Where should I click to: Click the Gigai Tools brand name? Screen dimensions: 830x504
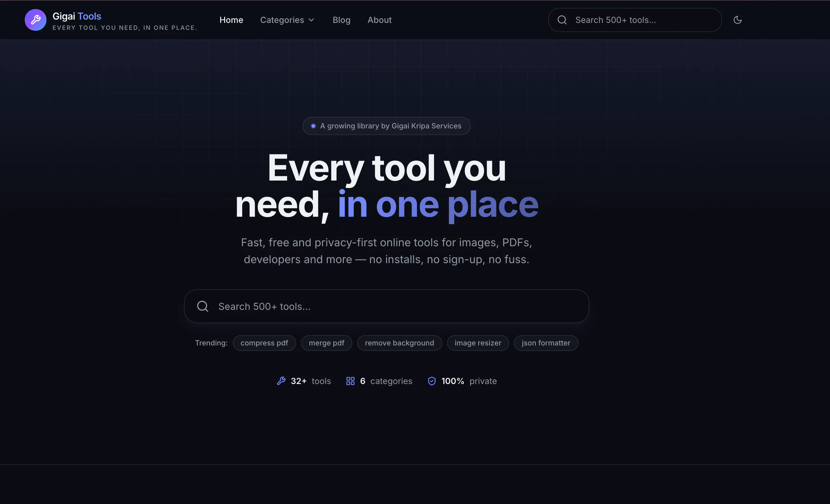[77, 16]
